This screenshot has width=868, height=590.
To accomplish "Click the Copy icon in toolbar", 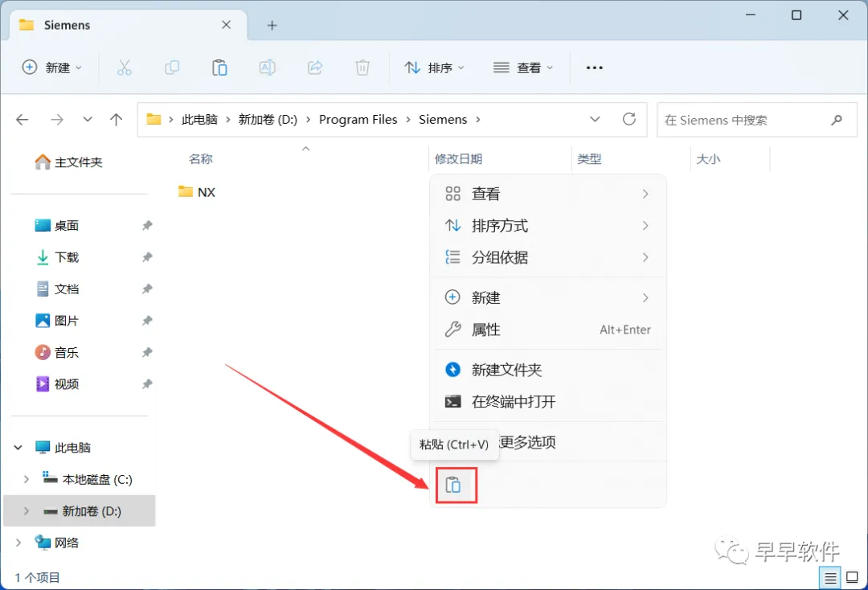I will click(x=172, y=68).
